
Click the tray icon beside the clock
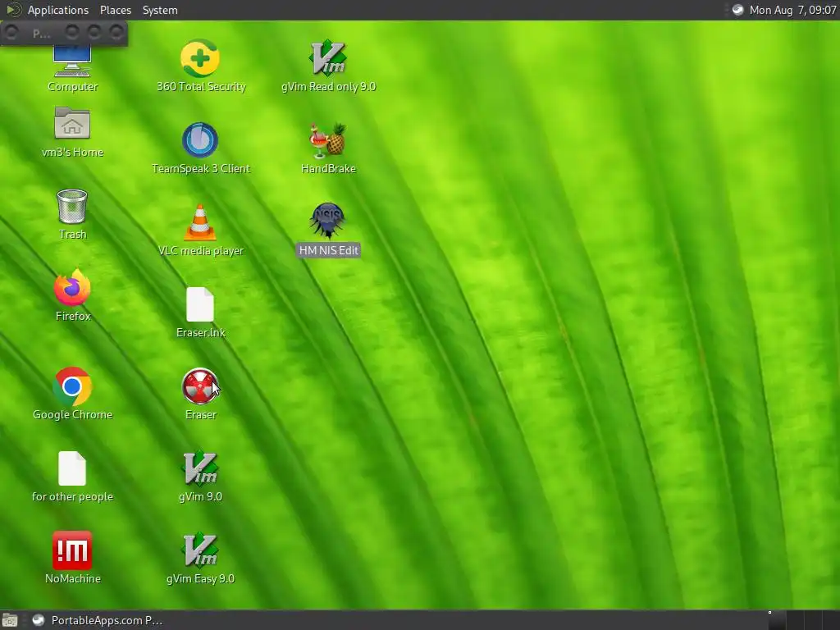pyautogui.click(x=737, y=10)
